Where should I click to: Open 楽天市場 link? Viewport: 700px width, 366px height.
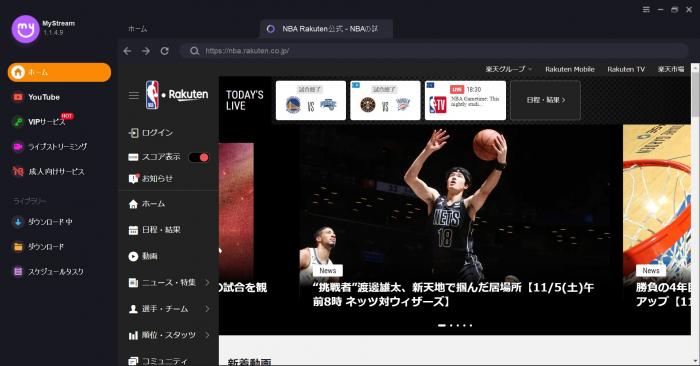click(671, 69)
